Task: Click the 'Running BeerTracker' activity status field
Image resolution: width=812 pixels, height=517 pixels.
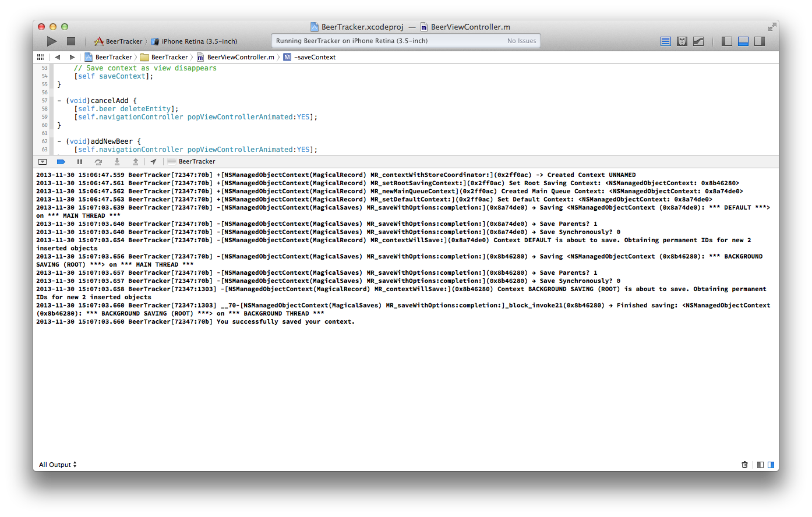Action: (x=406, y=41)
